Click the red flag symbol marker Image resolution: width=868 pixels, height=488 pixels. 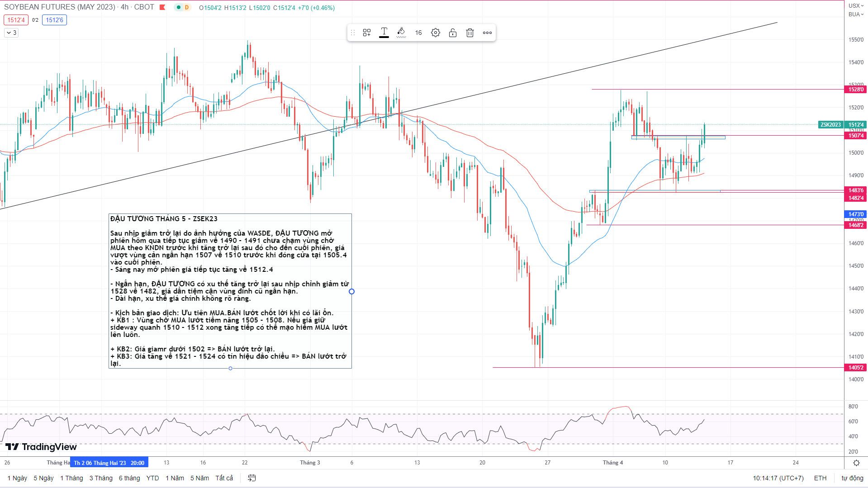[162, 8]
